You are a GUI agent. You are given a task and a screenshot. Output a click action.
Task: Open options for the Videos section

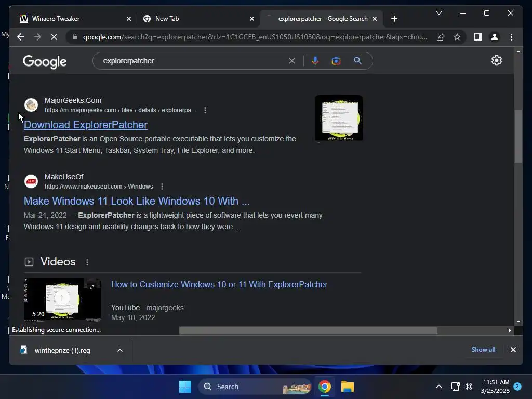tap(87, 262)
